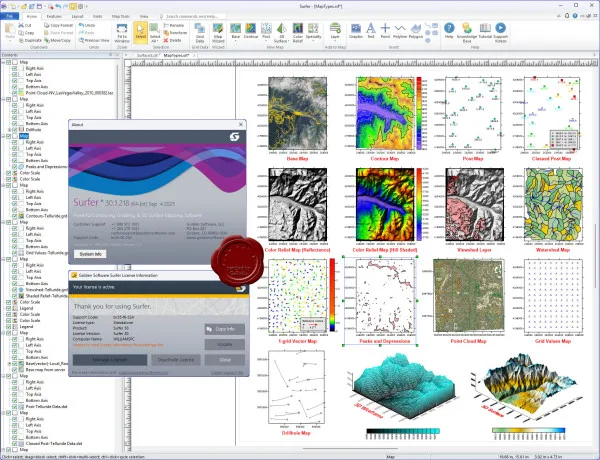Click Rename in Selection group
600x460 pixels.
(x=174, y=25)
